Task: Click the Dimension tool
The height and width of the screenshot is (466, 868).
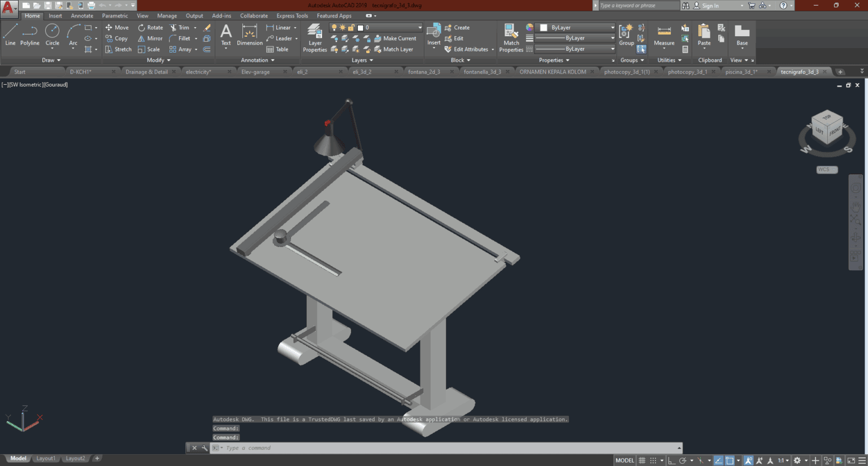Action: tap(249, 35)
